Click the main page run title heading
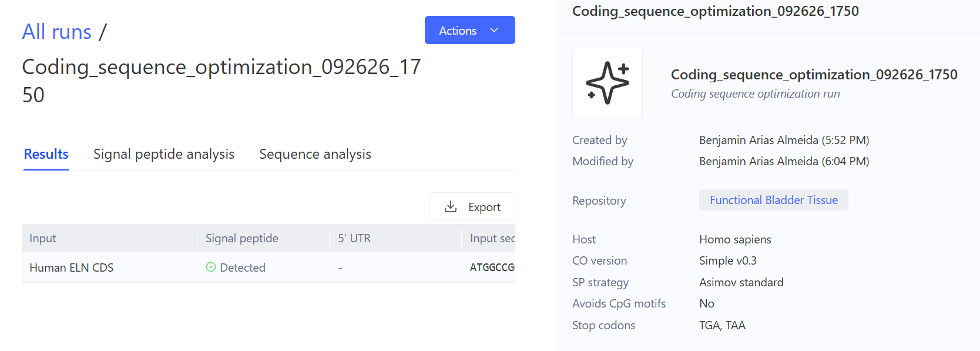 click(221, 81)
